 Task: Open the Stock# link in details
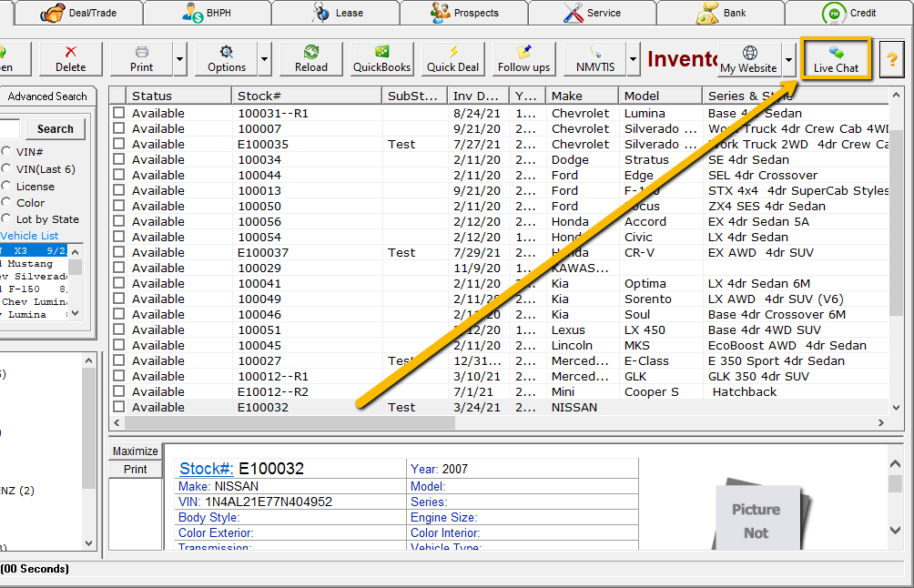(x=207, y=469)
